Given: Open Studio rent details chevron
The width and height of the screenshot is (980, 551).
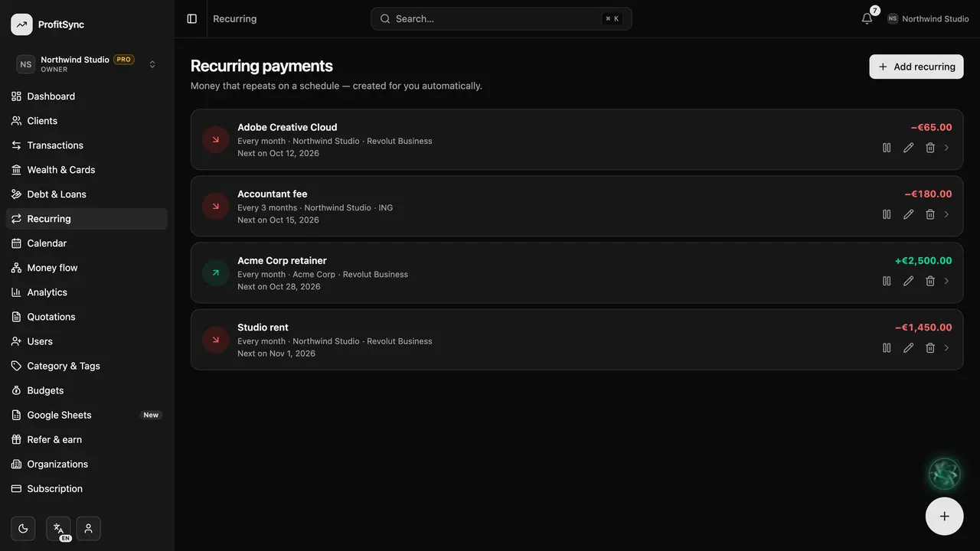Looking at the screenshot, I should pos(947,347).
